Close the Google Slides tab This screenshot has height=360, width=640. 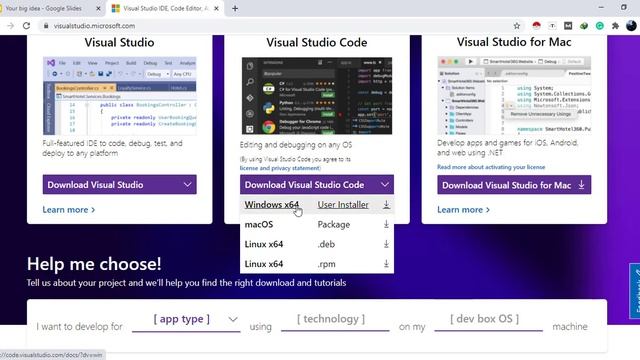(x=98, y=8)
